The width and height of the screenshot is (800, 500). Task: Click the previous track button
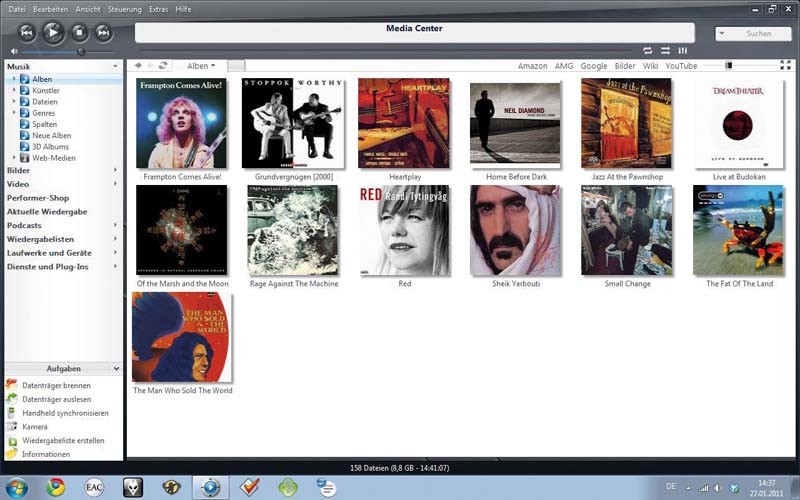pos(27,33)
